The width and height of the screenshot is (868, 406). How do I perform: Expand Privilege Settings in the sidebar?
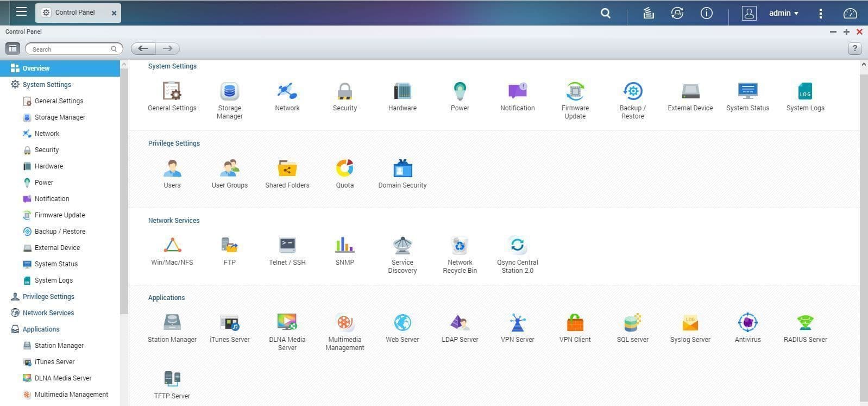point(48,297)
